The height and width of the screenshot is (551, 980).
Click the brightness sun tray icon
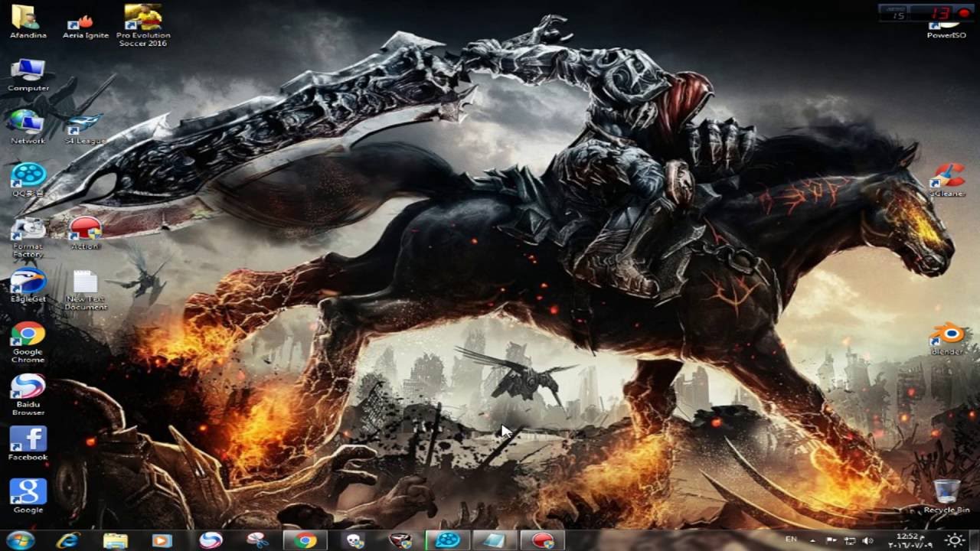click(954, 540)
